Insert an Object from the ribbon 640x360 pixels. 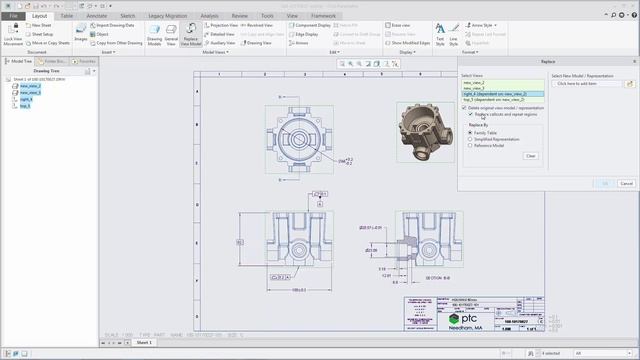pyautogui.click(x=99, y=34)
